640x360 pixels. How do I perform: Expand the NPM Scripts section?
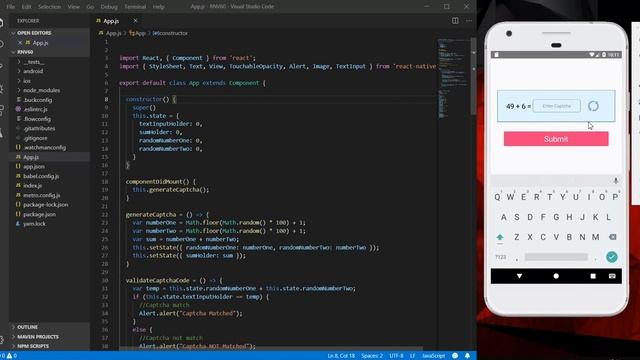[49, 346]
